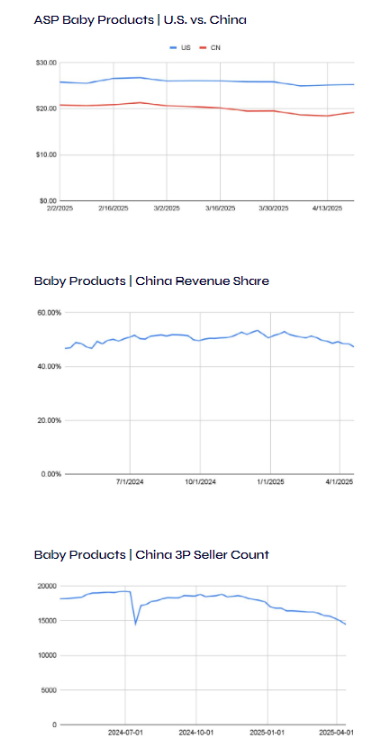Click the $10.00 axis label
The image size is (387, 751).
point(47,155)
